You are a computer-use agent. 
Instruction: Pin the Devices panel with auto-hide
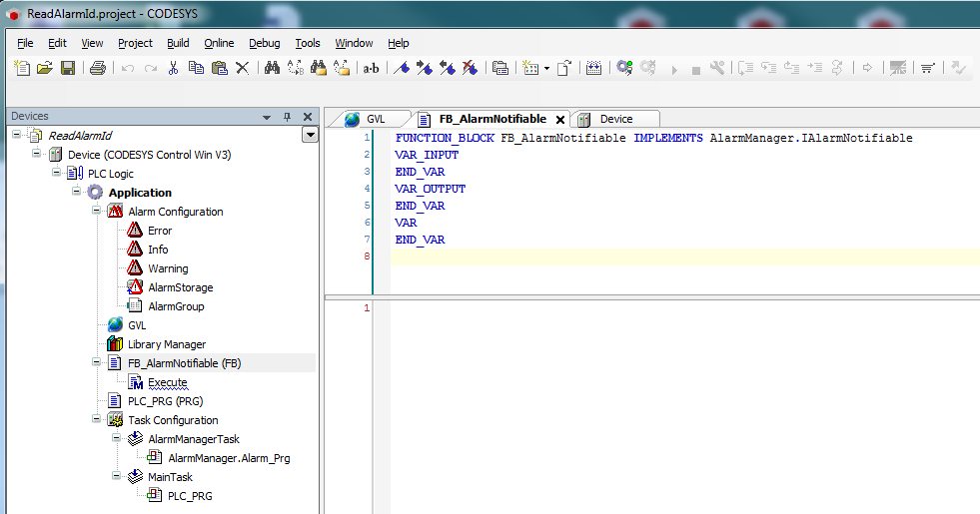288,117
